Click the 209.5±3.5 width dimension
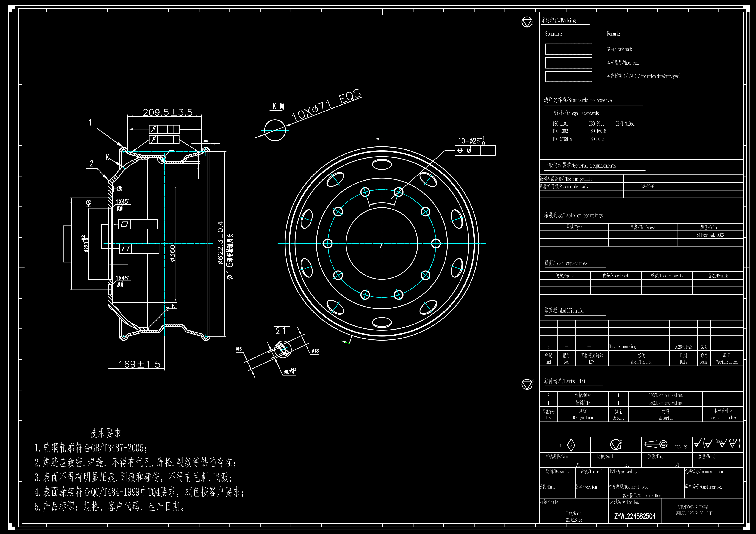Screen dimensions: 756x534 pos(167,112)
